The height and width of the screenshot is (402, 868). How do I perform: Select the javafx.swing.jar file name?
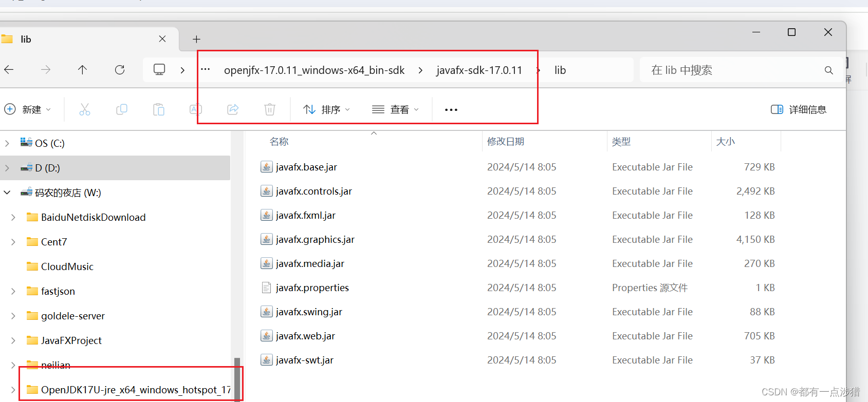(309, 312)
